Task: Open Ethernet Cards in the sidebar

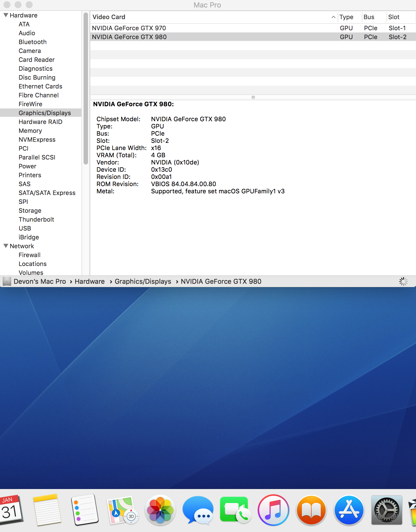Action: (x=40, y=86)
